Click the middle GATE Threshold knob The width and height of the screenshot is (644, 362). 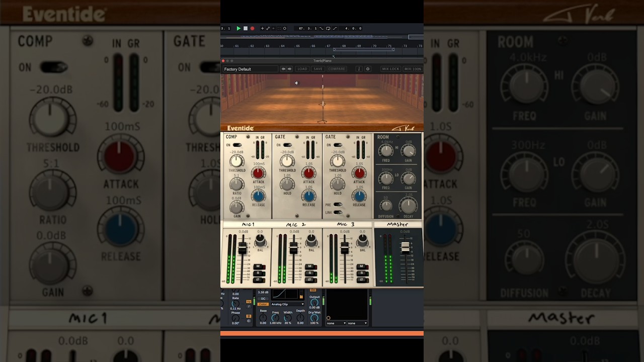(287, 161)
